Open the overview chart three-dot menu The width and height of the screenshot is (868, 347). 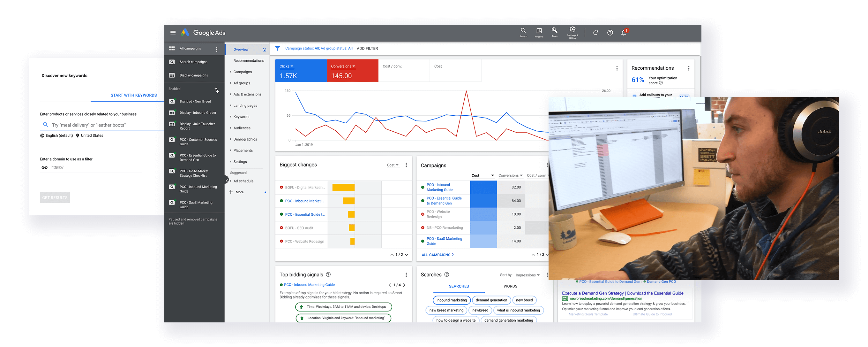coord(617,68)
